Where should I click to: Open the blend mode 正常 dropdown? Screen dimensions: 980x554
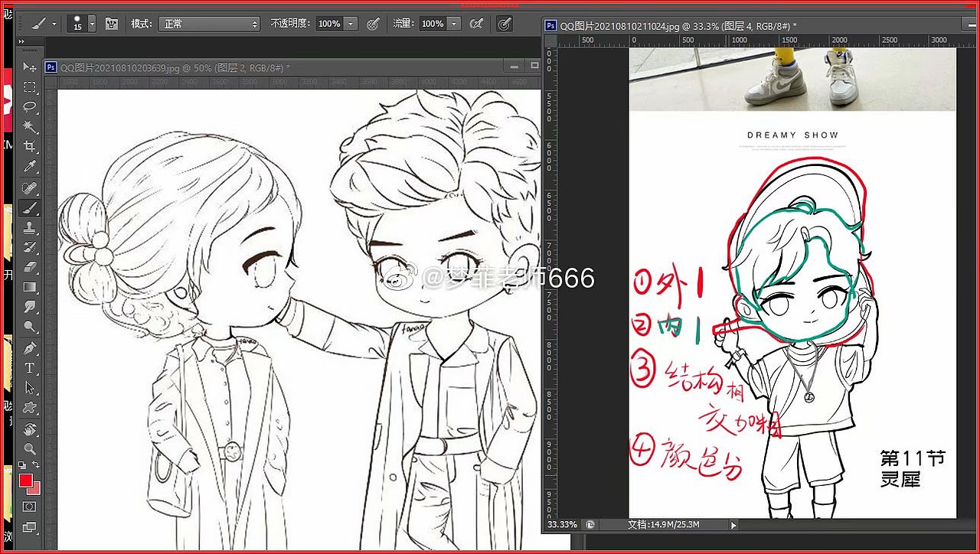click(210, 24)
